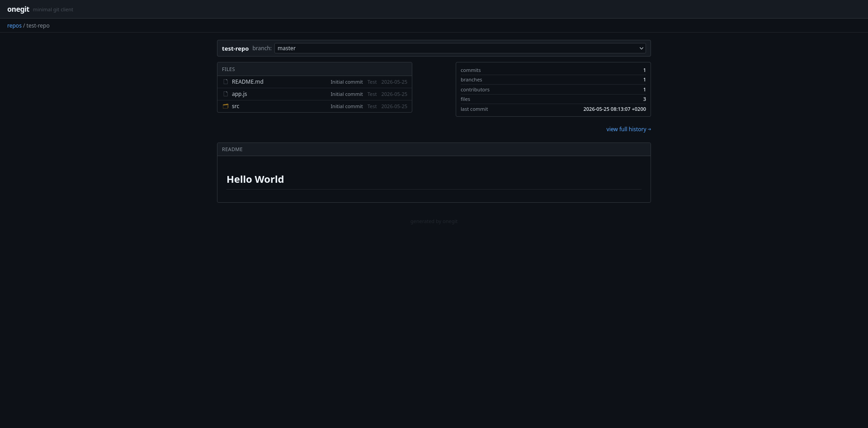Click the test-repo breadcrumb text
Image resolution: width=868 pixels, height=428 pixels.
tap(38, 26)
